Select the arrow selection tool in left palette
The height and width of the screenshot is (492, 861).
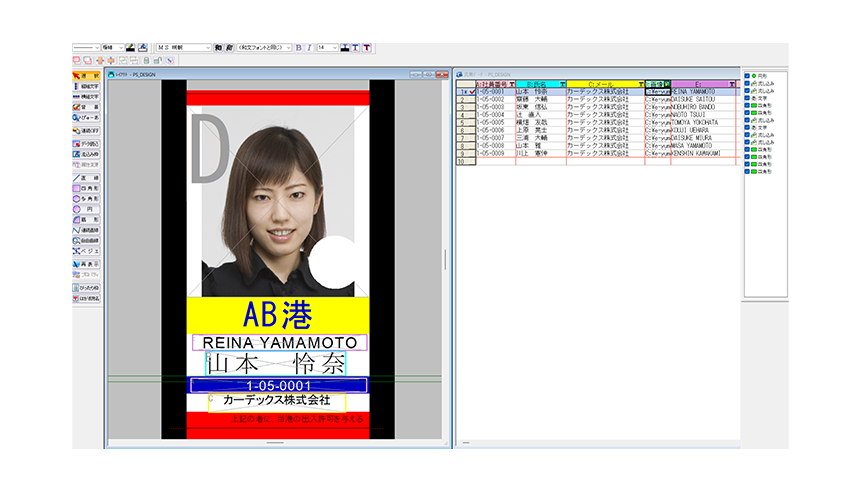(x=87, y=76)
